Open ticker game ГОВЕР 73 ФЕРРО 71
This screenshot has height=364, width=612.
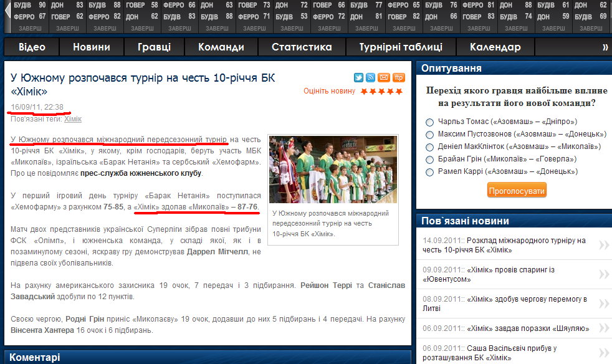pos(254,16)
